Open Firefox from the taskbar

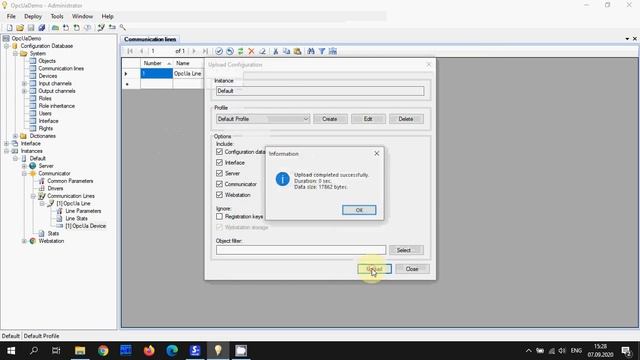[x=149, y=351]
